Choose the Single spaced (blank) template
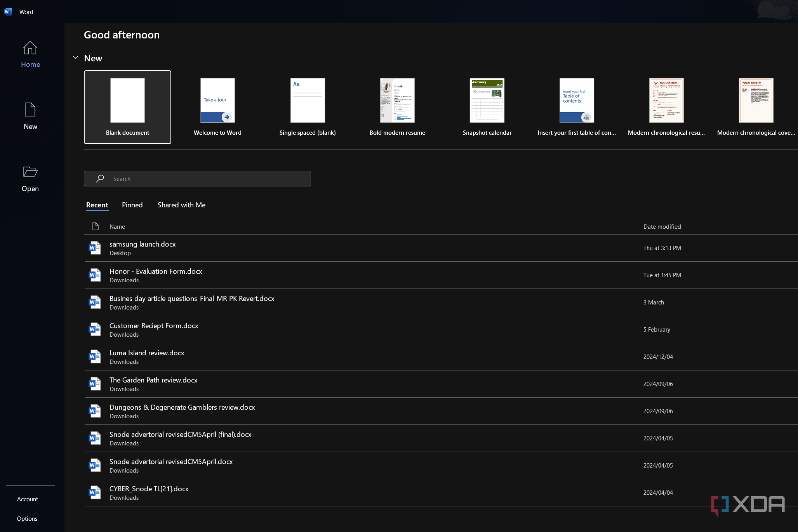 pyautogui.click(x=308, y=107)
